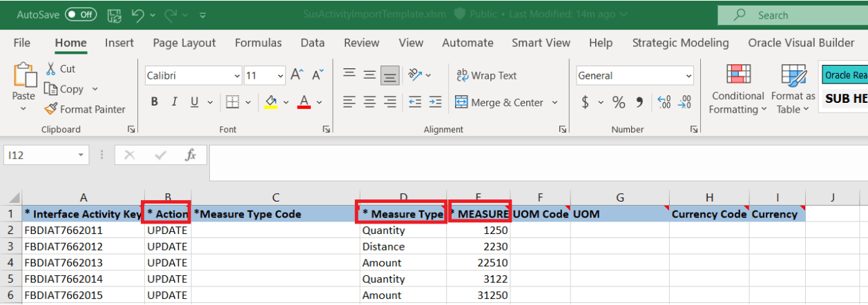Click Decrease Decimal icon
Image resolution: width=868 pixels, height=305 pixels.
coord(684,102)
